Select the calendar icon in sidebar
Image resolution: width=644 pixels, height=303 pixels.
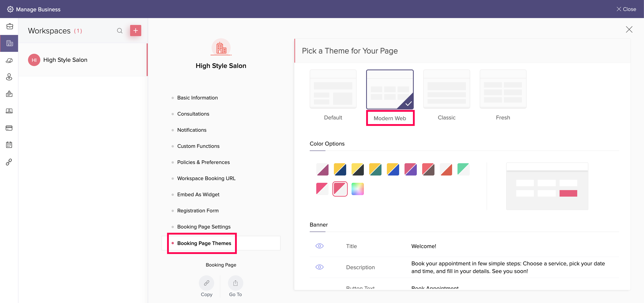[9, 144]
